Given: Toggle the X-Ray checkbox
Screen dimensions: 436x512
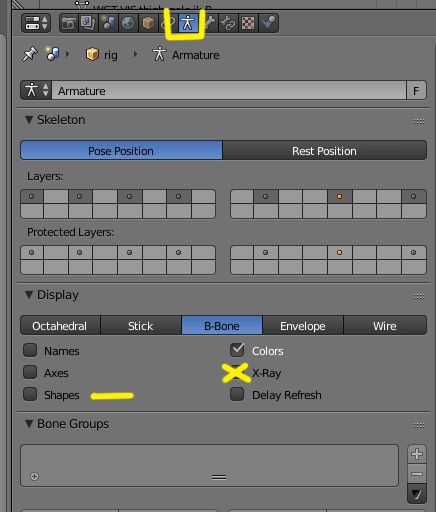Looking at the screenshot, I should point(237,372).
